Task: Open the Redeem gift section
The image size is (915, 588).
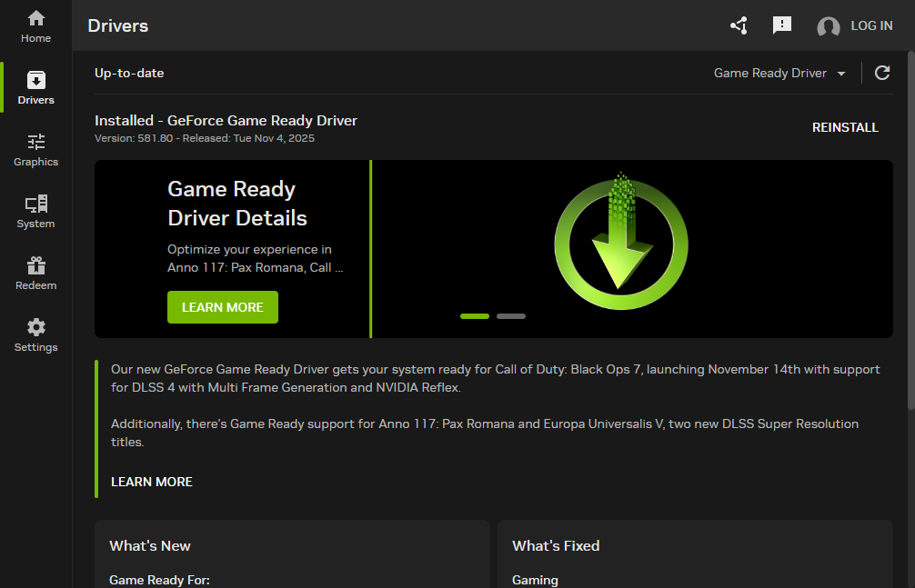Action: pyautogui.click(x=35, y=274)
